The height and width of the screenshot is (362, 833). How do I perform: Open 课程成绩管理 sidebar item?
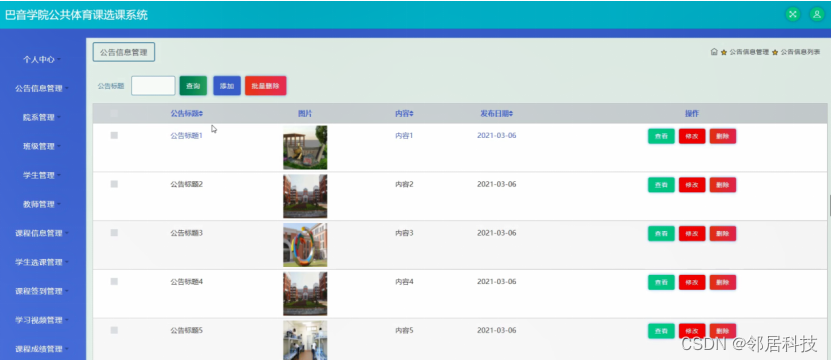[x=41, y=349]
